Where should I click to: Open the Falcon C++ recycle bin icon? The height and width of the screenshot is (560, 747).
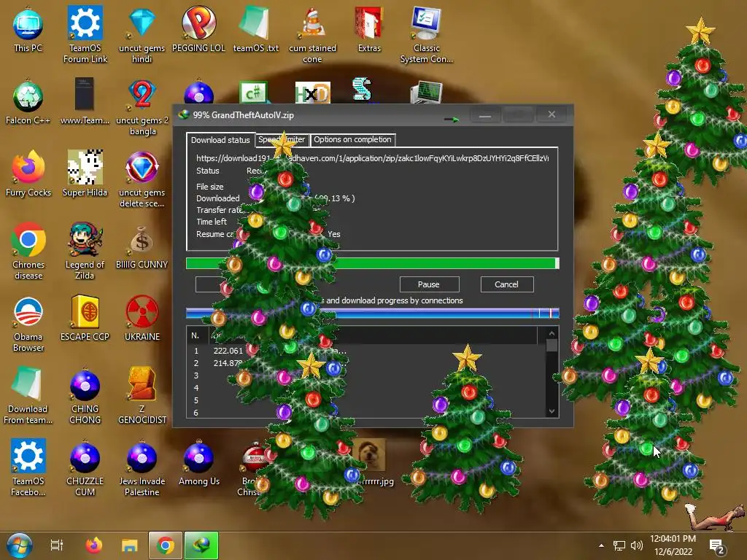point(28,102)
